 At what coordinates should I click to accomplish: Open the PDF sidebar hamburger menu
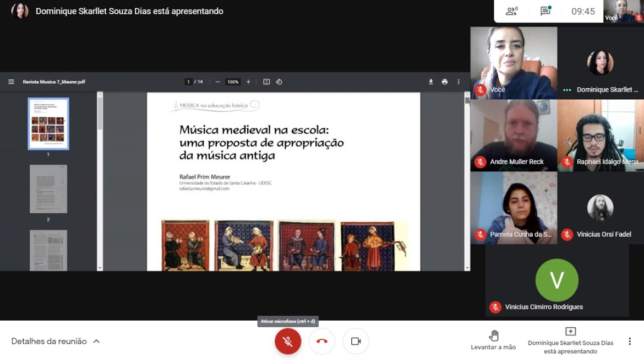coord(11,82)
